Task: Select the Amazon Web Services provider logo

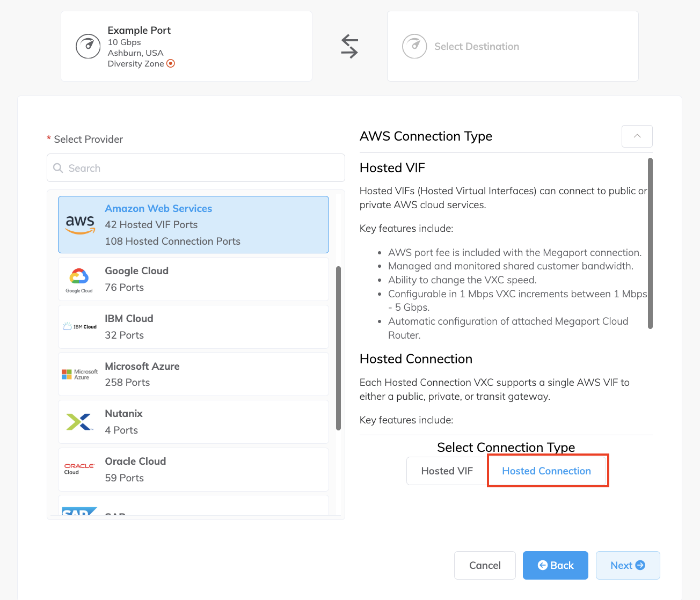Action: (x=79, y=224)
